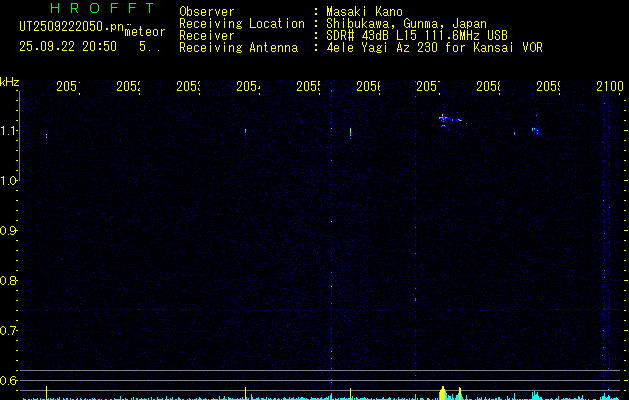The width and height of the screenshot is (629, 400).
Task: Click the 2058 time marker
Action: click(x=489, y=87)
